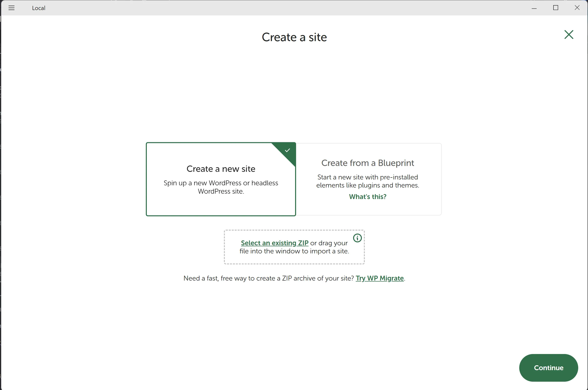The image size is (588, 390).
Task: Click the info icon in ZIP import box
Action: pos(357,238)
